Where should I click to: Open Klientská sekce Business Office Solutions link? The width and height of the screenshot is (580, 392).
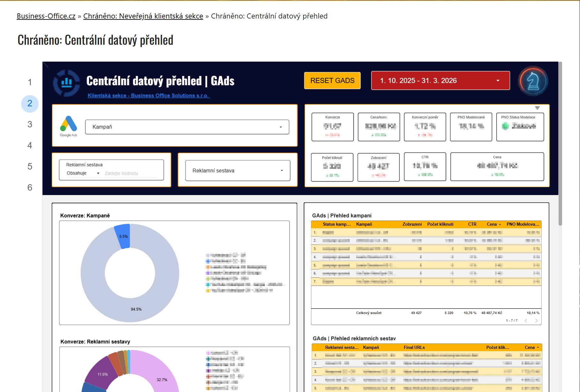coord(149,96)
